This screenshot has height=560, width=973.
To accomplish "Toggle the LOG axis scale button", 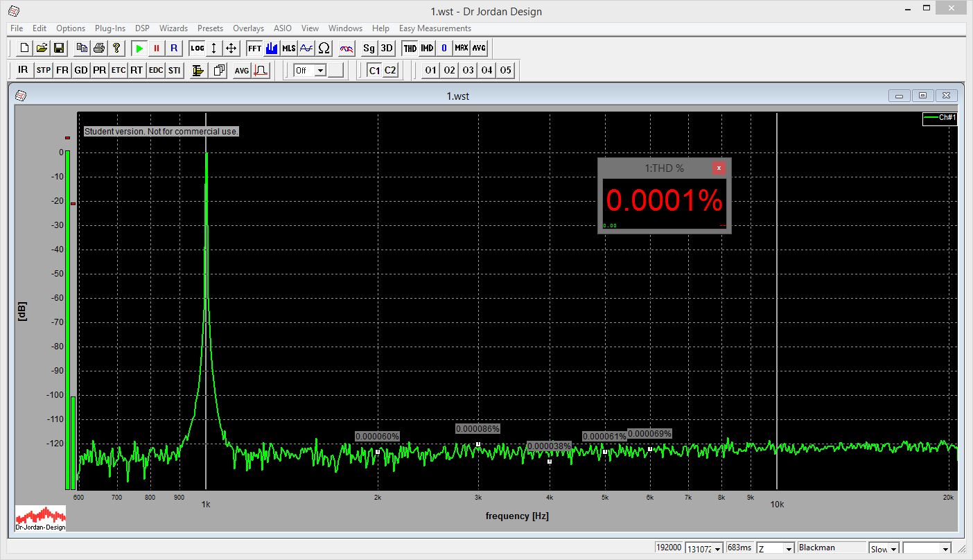I will (198, 48).
